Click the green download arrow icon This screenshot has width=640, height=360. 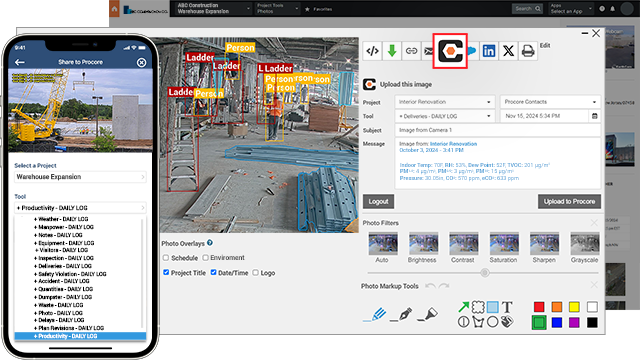[x=392, y=51]
